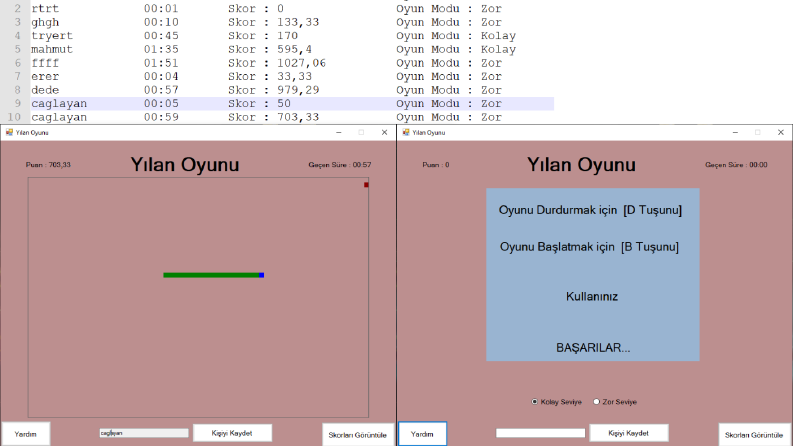Click the Yardım button in right game window
The width and height of the screenshot is (793, 446).
point(422,434)
